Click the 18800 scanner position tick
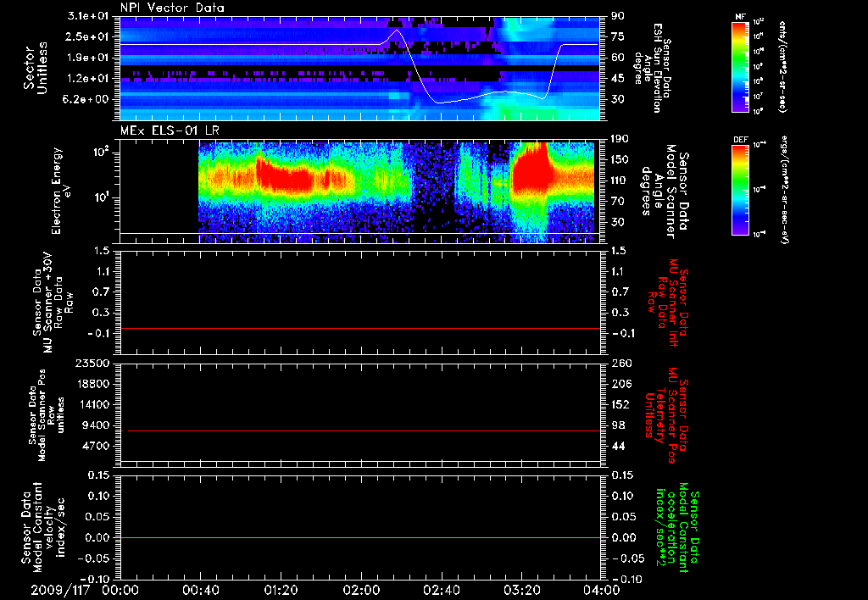Viewport: 868px width, 600px height. pyautogui.click(x=92, y=384)
